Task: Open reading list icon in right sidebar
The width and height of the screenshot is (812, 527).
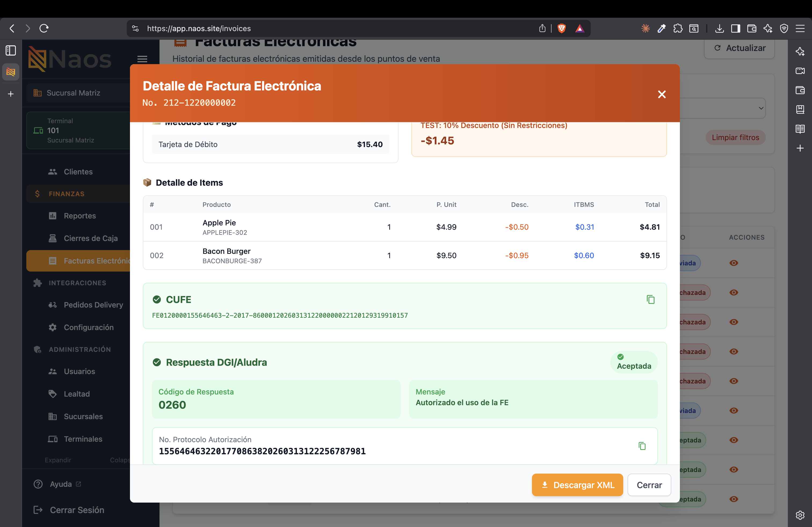Action: tap(800, 129)
